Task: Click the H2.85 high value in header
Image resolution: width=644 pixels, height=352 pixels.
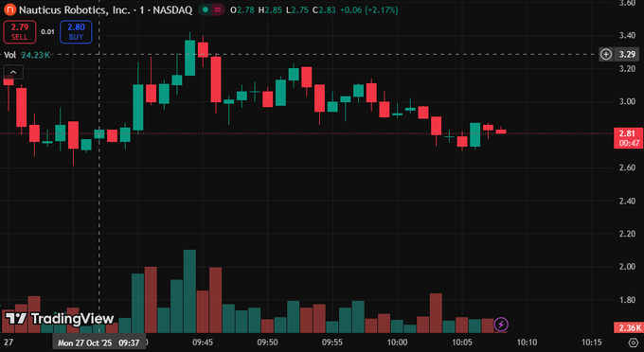Action: tap(270, 9)
